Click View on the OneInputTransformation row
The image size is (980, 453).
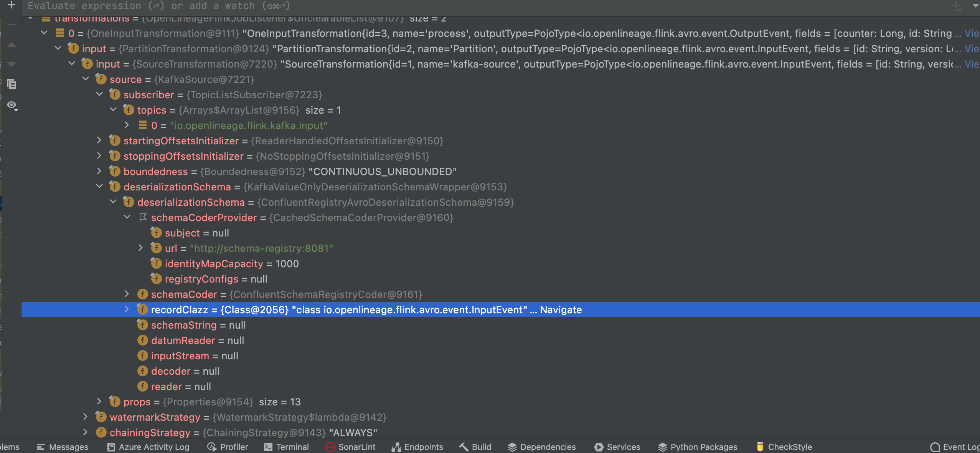click(x=972, y=33)
